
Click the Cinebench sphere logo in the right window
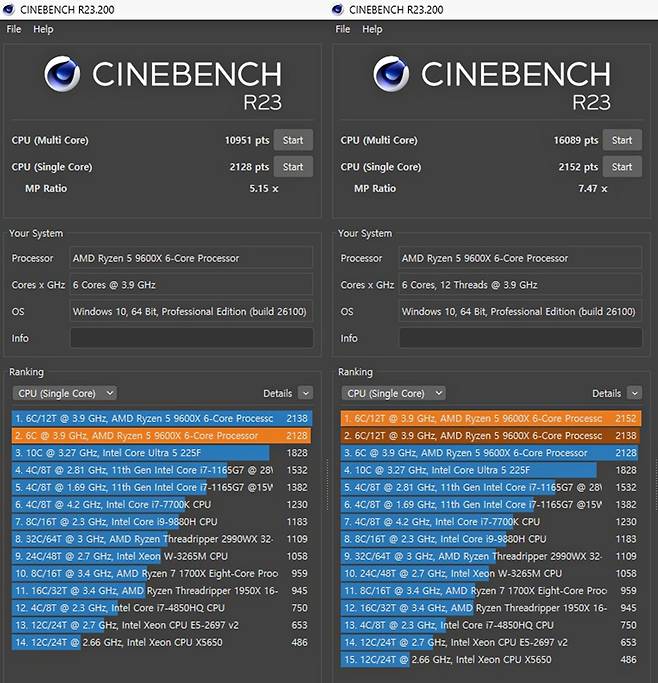393,75
